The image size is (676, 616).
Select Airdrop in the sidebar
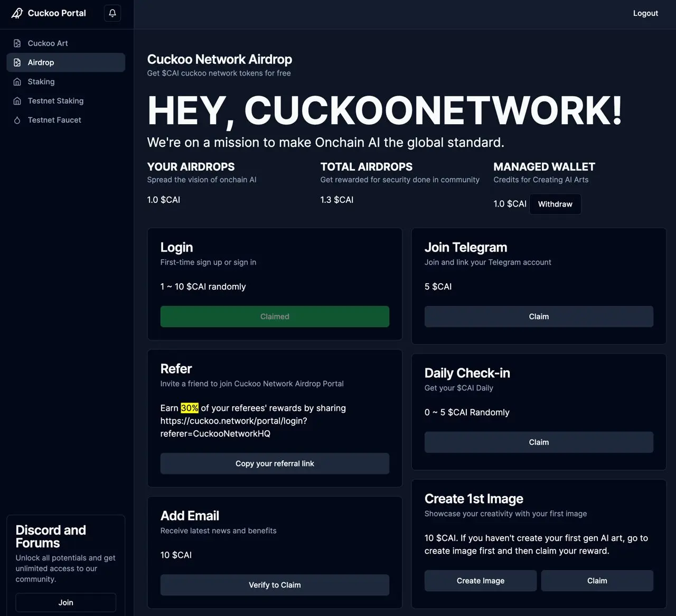coord(65,62)
